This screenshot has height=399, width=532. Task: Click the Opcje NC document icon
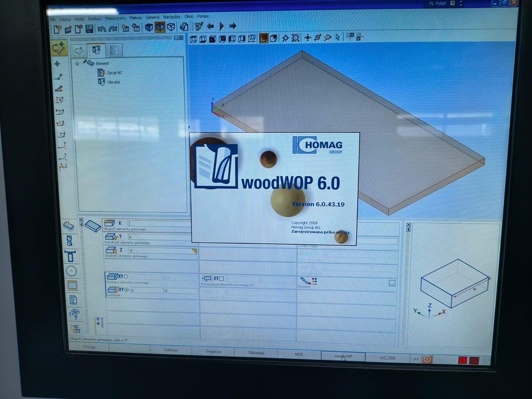(x=102, y=72)
